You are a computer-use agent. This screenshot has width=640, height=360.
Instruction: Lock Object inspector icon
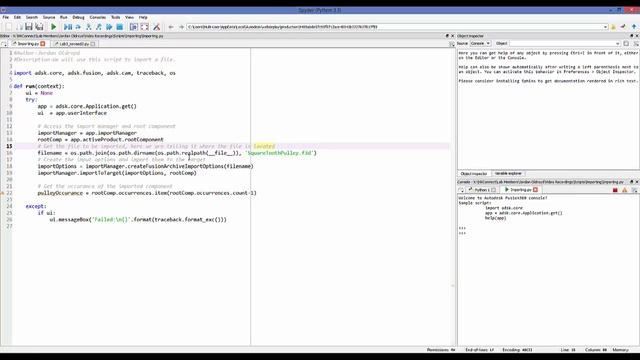click(626, 43)
